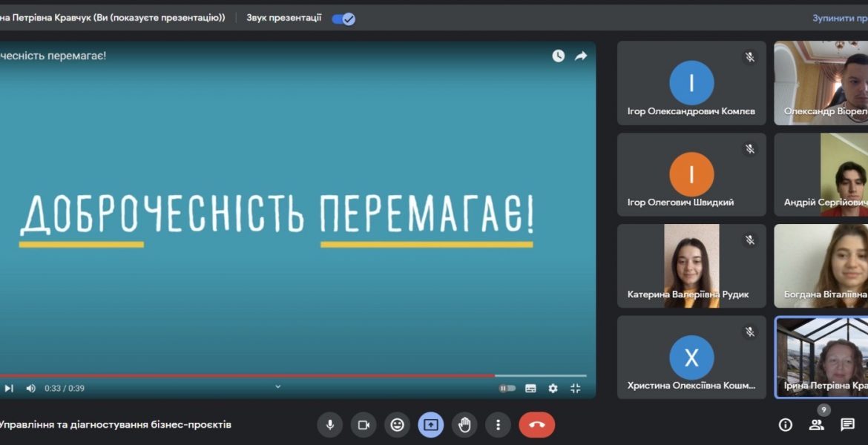
Task: Select Ігор Олександрович Комлєв participant tile
Action: (691, 83)
